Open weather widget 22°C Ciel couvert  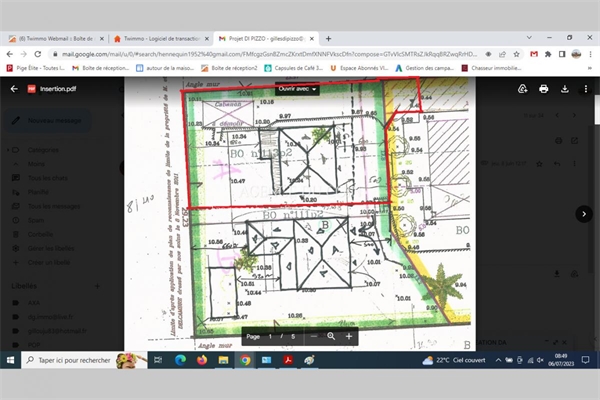(454, 360)
